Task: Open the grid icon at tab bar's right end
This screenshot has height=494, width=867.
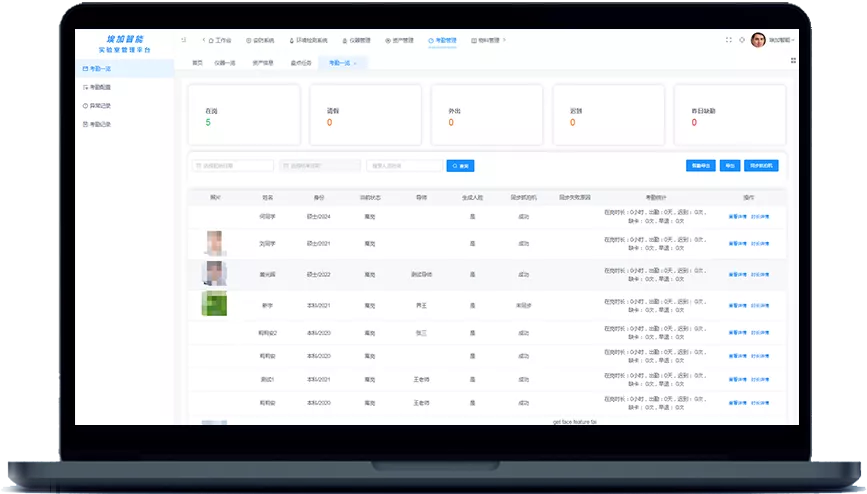Action: point(793,60)
